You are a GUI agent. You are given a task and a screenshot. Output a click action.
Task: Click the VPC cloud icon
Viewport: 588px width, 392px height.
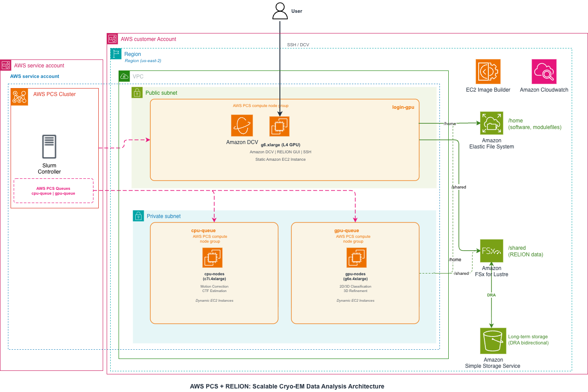[124, 76]
